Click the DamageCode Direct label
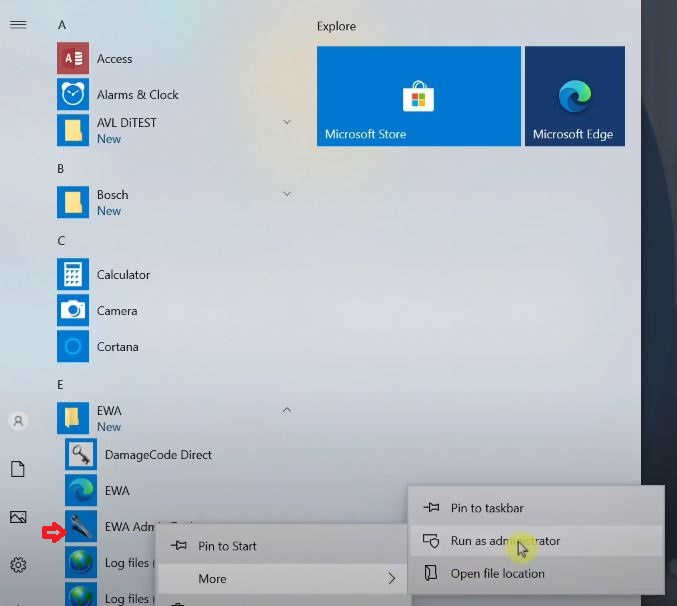This screenshot has width=677, height=606. (158, 455)
